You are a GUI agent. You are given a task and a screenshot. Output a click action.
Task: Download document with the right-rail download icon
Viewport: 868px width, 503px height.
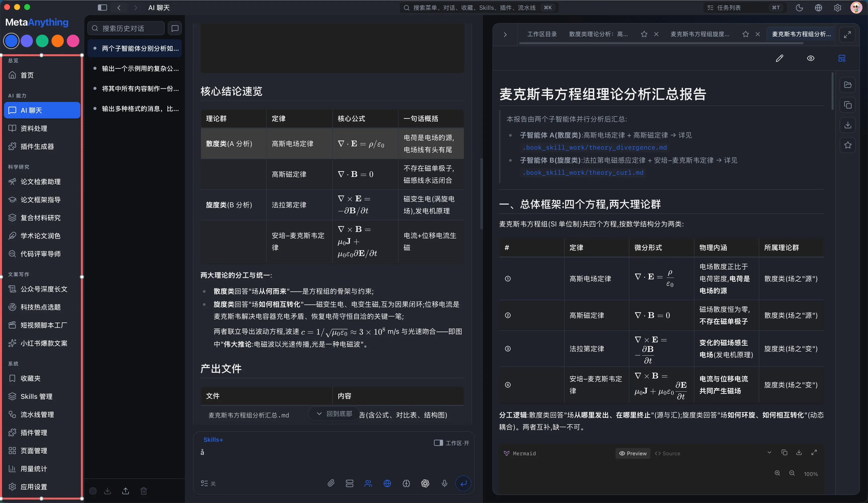(847, 125)
